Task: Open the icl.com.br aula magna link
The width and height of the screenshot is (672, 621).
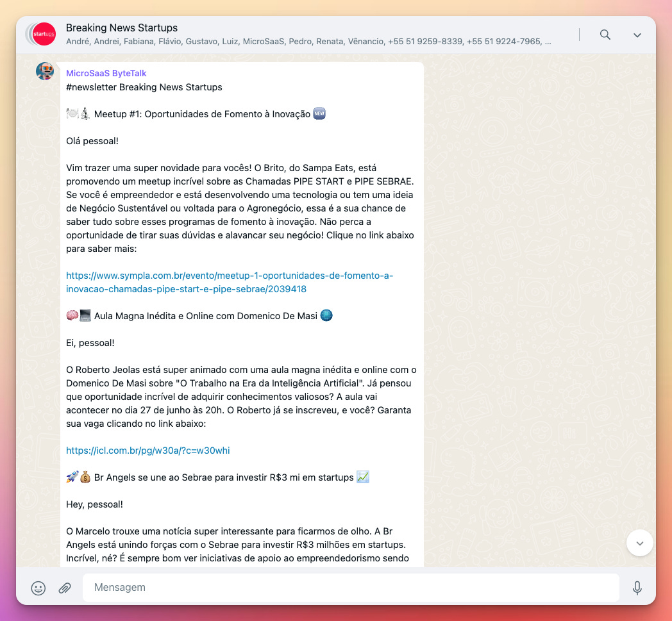Action: pos(148,451)
